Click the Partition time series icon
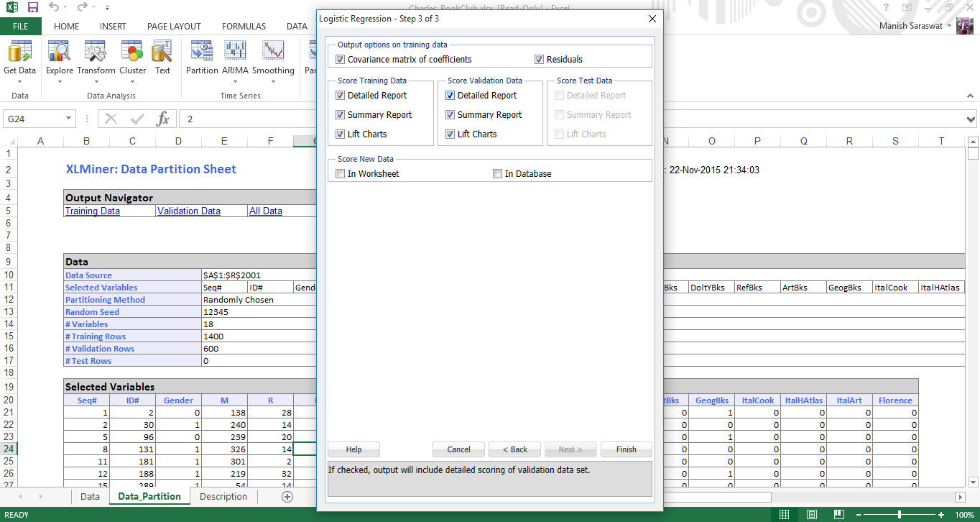This screenshot has height=522, width=980. click(x=202, y=54)
